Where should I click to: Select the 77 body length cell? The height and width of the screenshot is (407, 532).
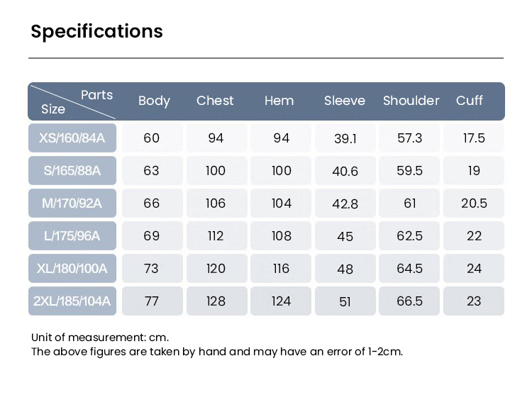coord(152,301)
